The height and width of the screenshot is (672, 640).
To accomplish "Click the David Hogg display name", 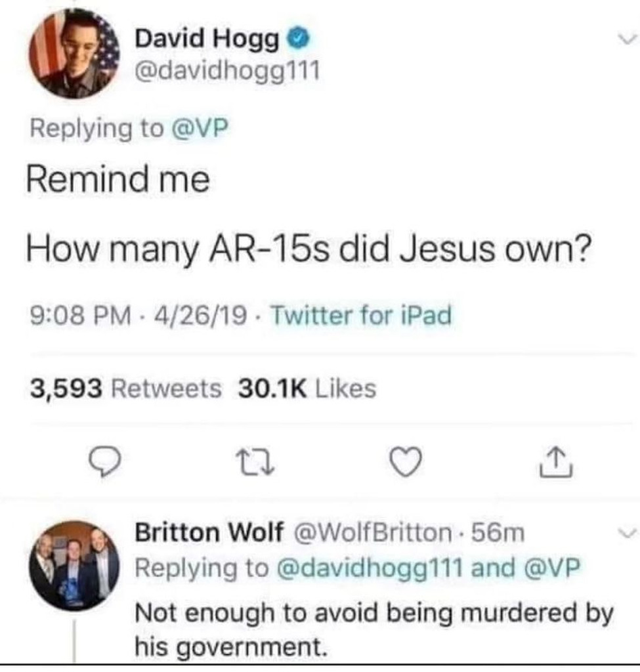I will pyautogui.click(x=207, y=39).
